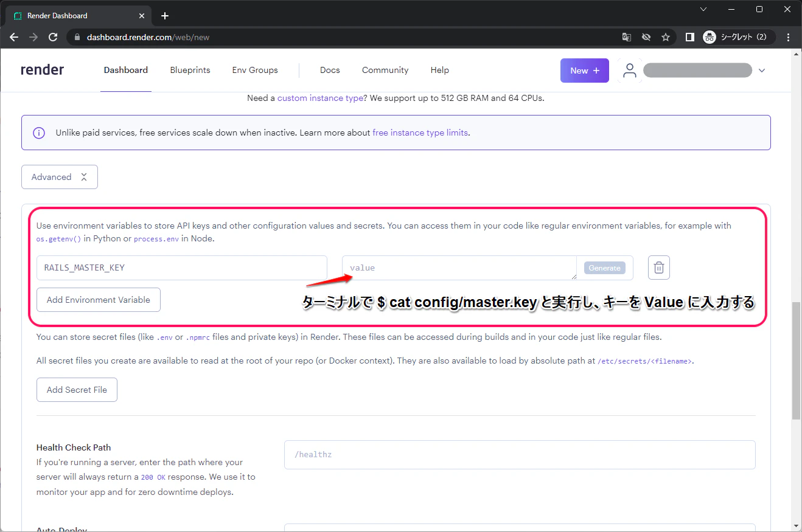This screenshot has width=802, height=532.
Task: Click the user avatar icon
Action: [x=630, y=71]
